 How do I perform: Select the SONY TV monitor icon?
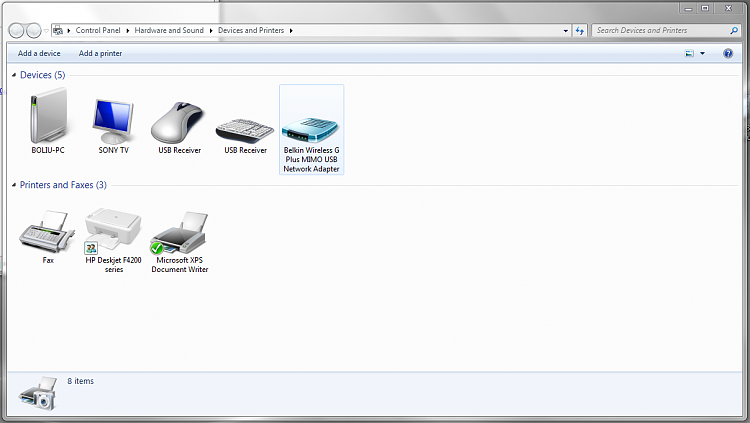[113, 122]
